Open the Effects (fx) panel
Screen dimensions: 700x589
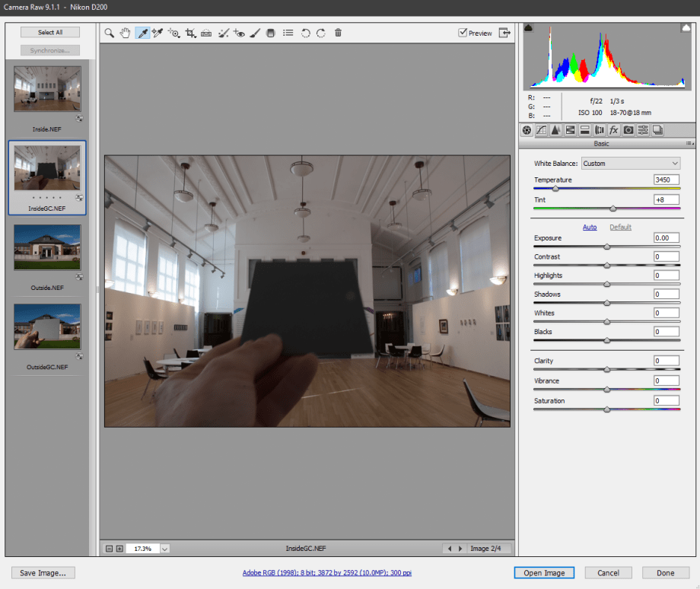click(614, 130)
